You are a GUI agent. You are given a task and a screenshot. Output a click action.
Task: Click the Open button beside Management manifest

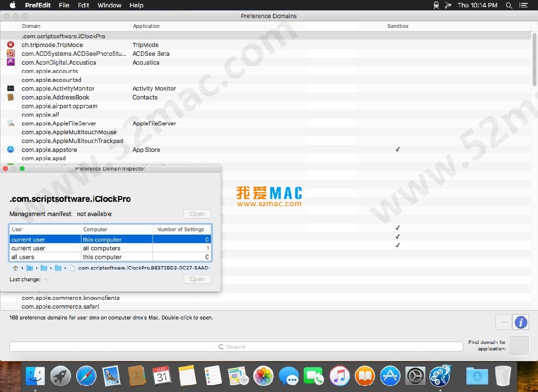[x=197, y=214]
